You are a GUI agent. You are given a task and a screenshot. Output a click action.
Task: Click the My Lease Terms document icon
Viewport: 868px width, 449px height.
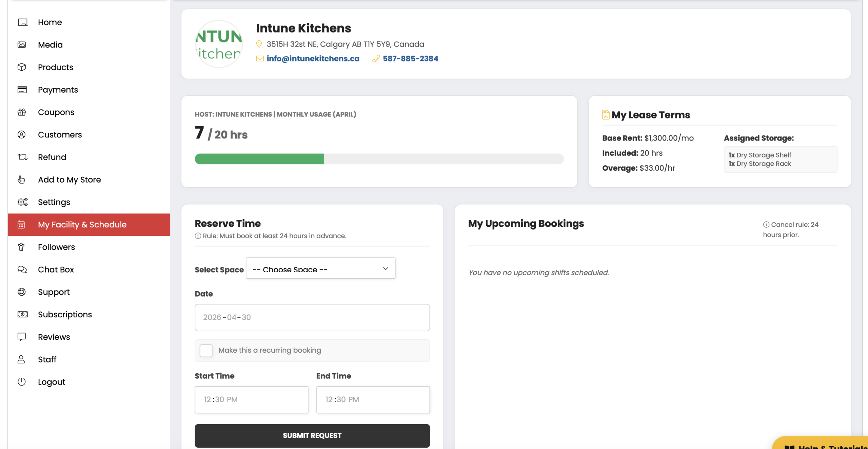click(x=606, y=115)
